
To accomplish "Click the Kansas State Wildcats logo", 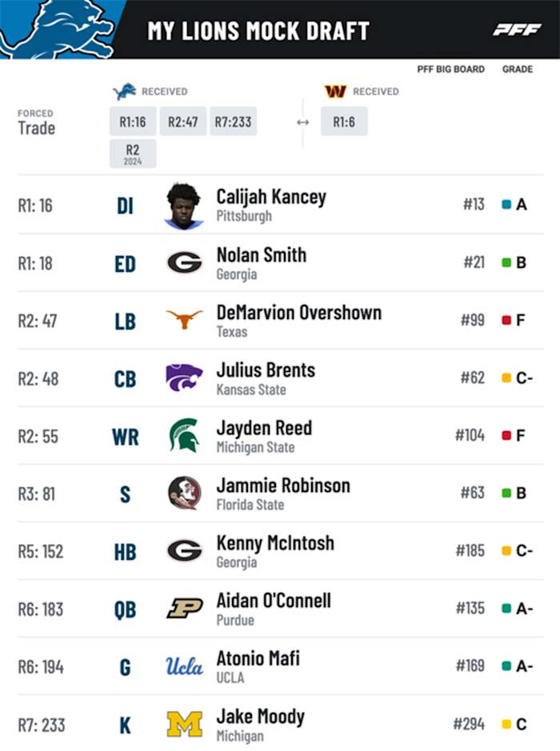I will [185, 378].
